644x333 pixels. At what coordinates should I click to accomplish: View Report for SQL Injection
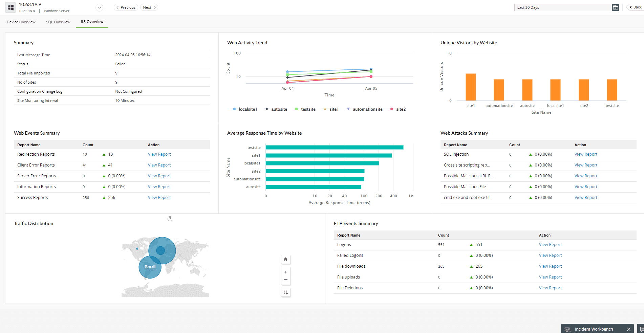click(x=586, y=154)
